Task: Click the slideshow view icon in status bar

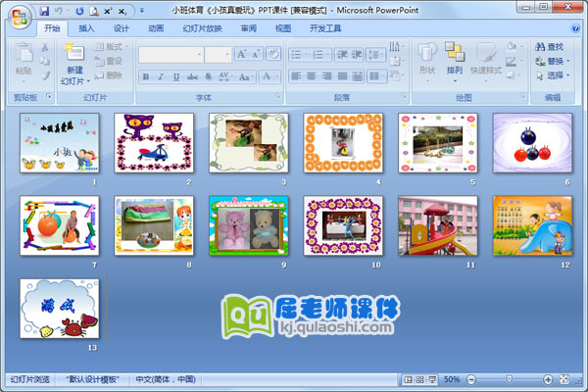Action: tap(432, 379)
